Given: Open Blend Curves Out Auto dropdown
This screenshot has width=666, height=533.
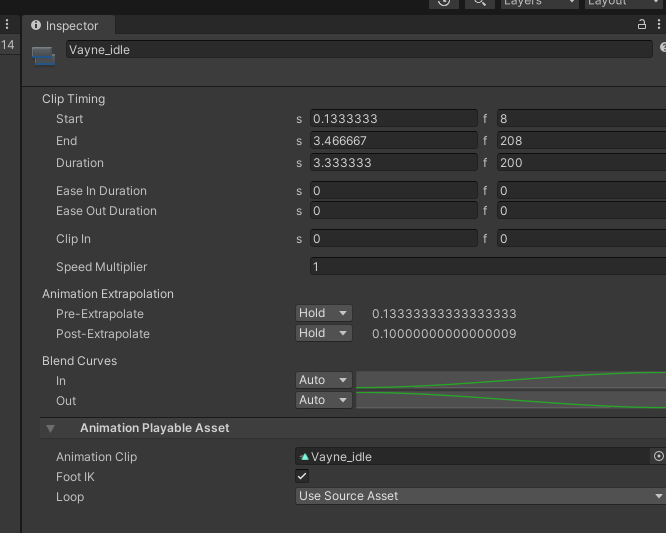Looking at the screenshot, I should click(323, 400).
